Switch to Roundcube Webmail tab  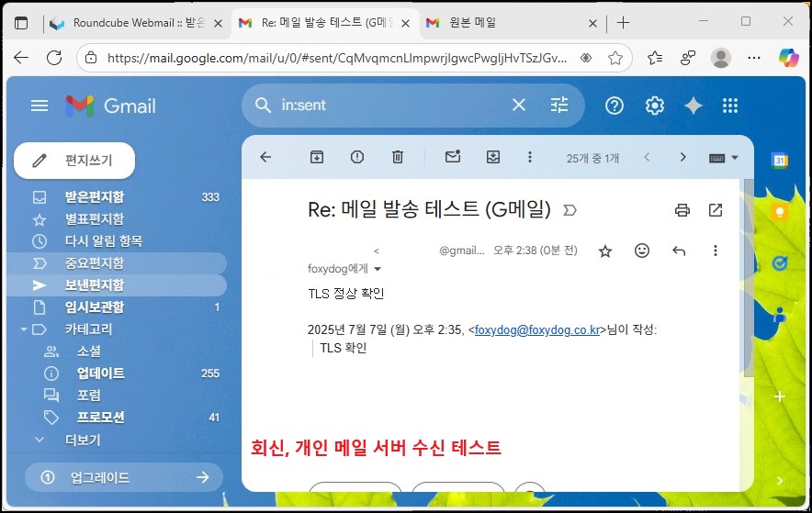coord(137,23)
